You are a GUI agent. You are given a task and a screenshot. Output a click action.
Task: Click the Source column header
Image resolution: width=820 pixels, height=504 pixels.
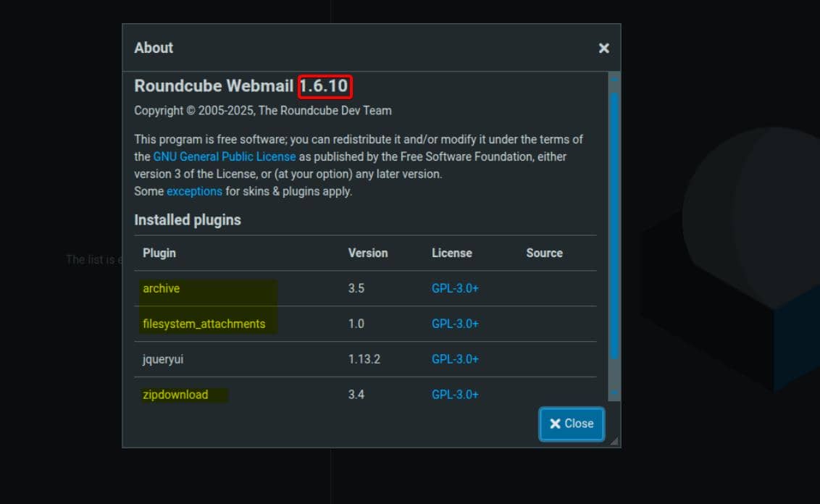click(x=545, y=253)
